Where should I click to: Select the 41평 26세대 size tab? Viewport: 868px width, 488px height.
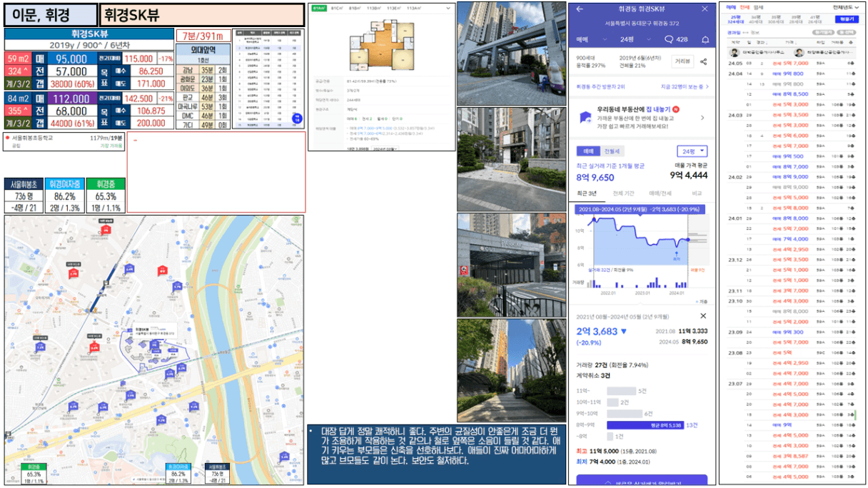point(815,18)
